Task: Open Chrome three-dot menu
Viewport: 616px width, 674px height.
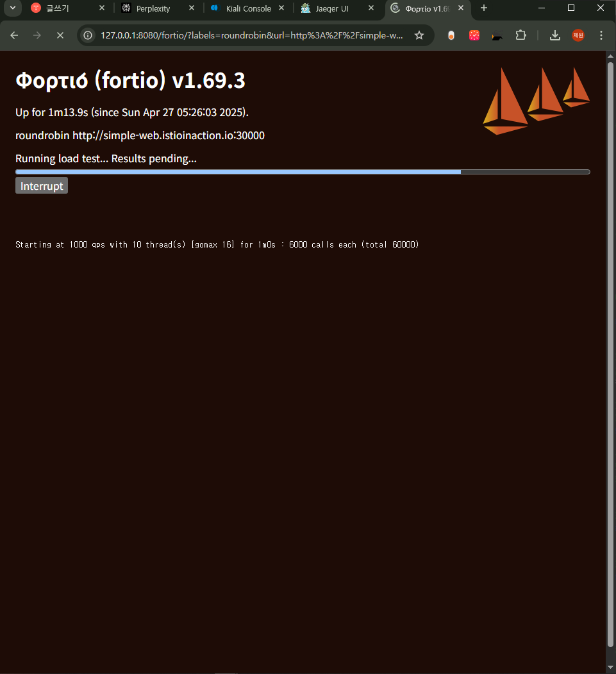Action: tap(601, 35)
